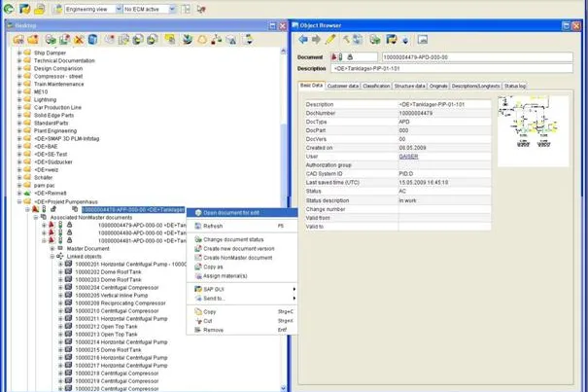
Task: Choose Create new document version menu entry
Action: (x=242, y=249)
